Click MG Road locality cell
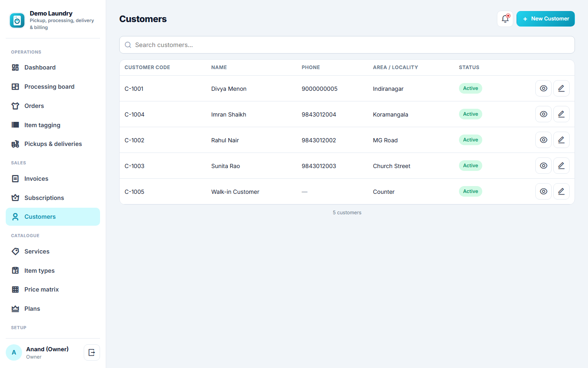The image size is (588, 368). (x=385, y=140)
